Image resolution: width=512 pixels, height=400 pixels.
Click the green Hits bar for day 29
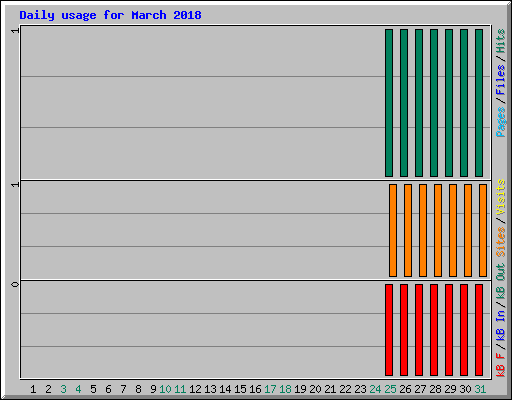[x=449, y=103]
